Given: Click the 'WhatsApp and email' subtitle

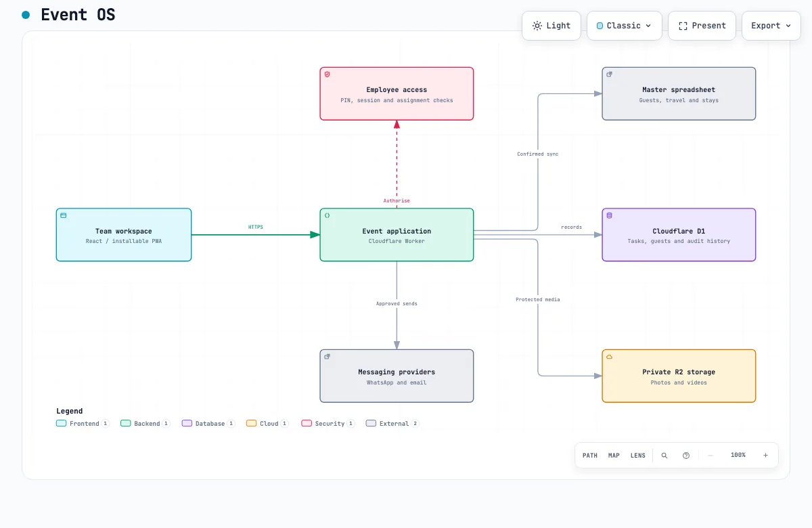Looking at the screenshot, I should click(x=397, y=382).
